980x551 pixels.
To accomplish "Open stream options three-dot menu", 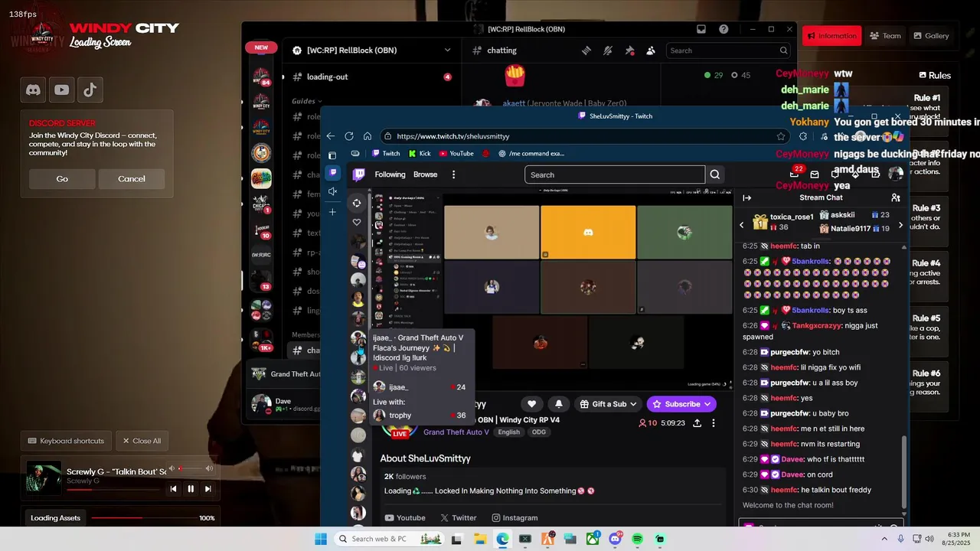I will coord(714,423).
